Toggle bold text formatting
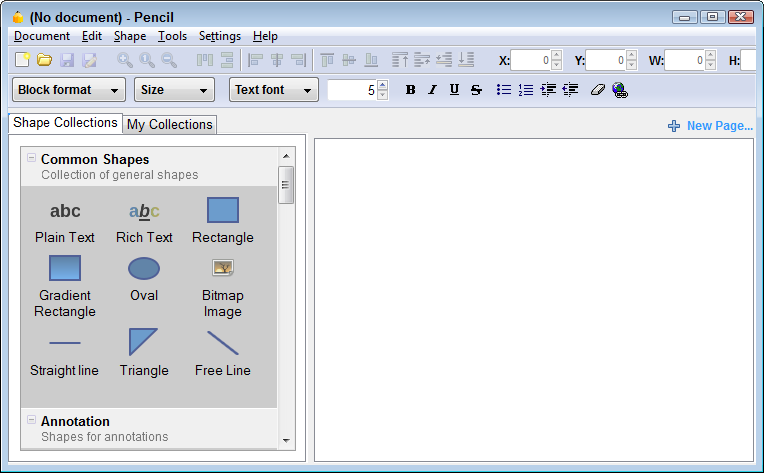The height and width of the screenshot is (473, 764). (x=410, y=90)
